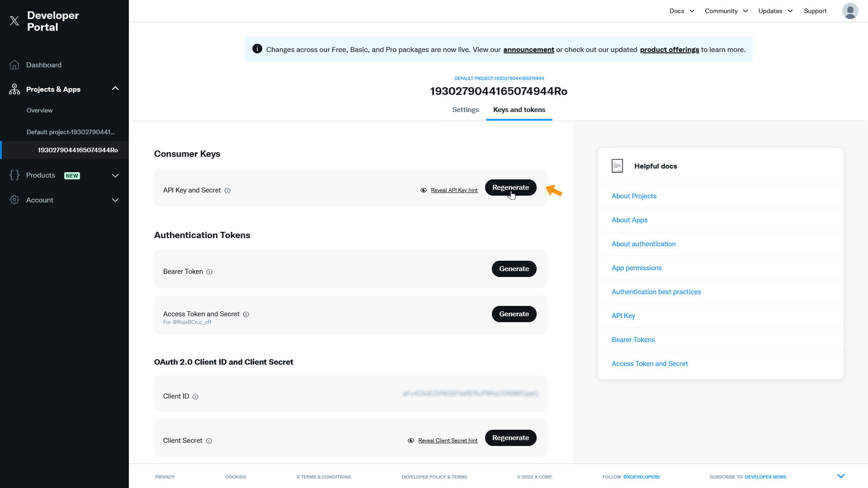Click info icon next to Bearer Token
Image resolution: width=868 pixels, height=488 pixels.
[209, 272]
